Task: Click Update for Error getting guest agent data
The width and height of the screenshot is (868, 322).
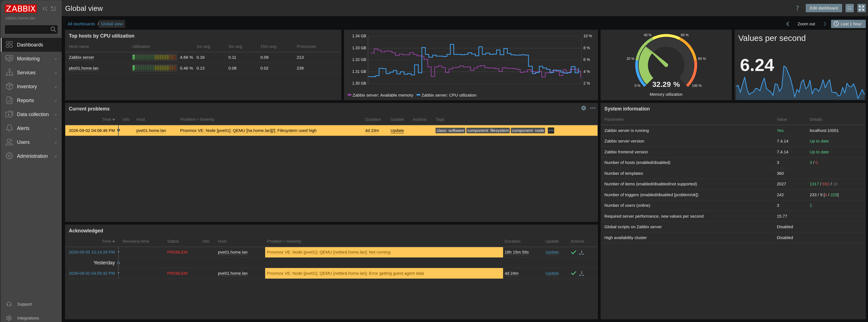Action: coord(552,273)
